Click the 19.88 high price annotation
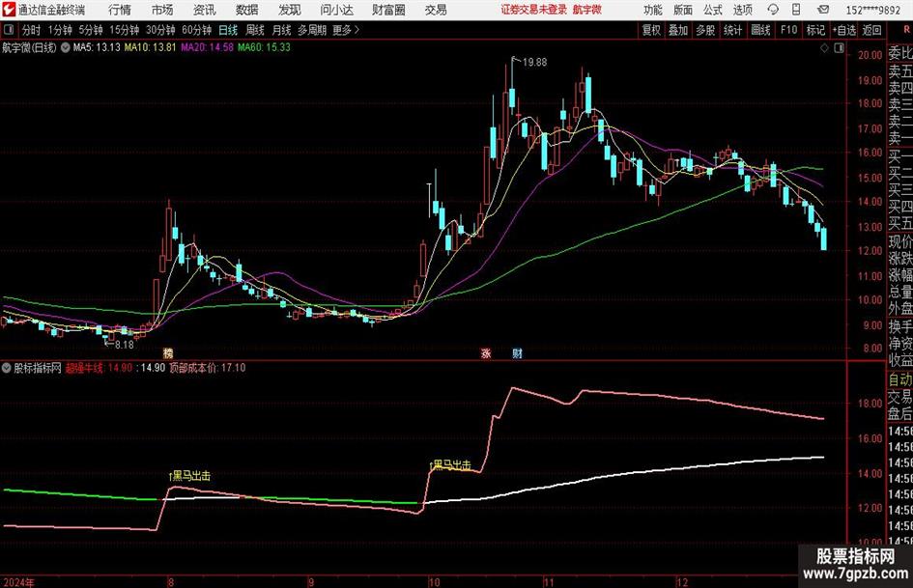Viewport: 913px width, 588px height. pyautogui.click(x=534, y=63)
